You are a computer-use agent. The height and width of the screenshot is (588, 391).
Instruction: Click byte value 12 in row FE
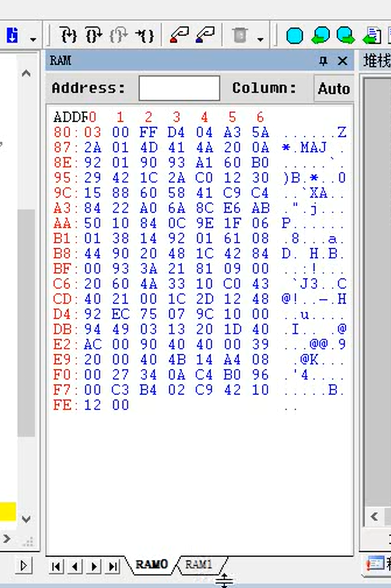[x=92, y=405]
